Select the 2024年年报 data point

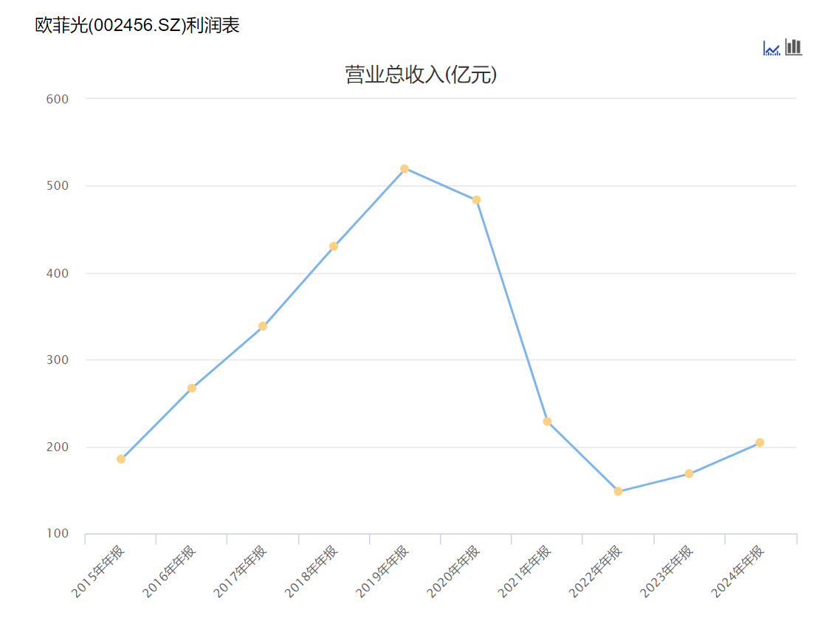(x=760, y=442)
